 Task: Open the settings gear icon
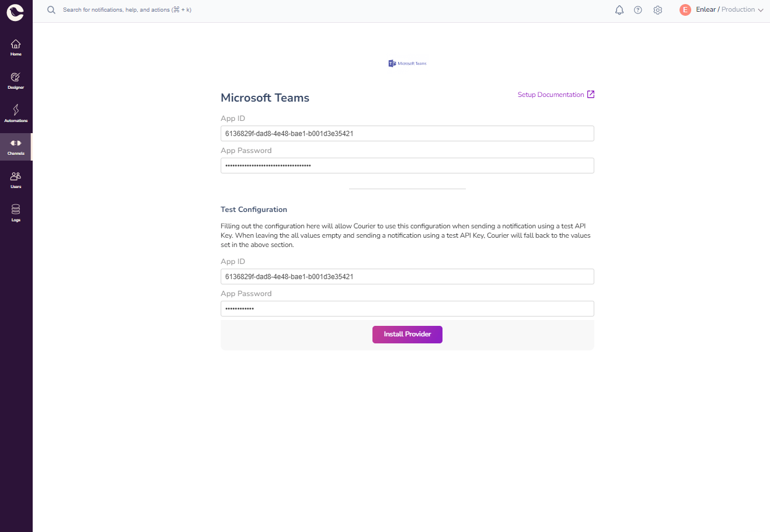[x=658, y=10]
